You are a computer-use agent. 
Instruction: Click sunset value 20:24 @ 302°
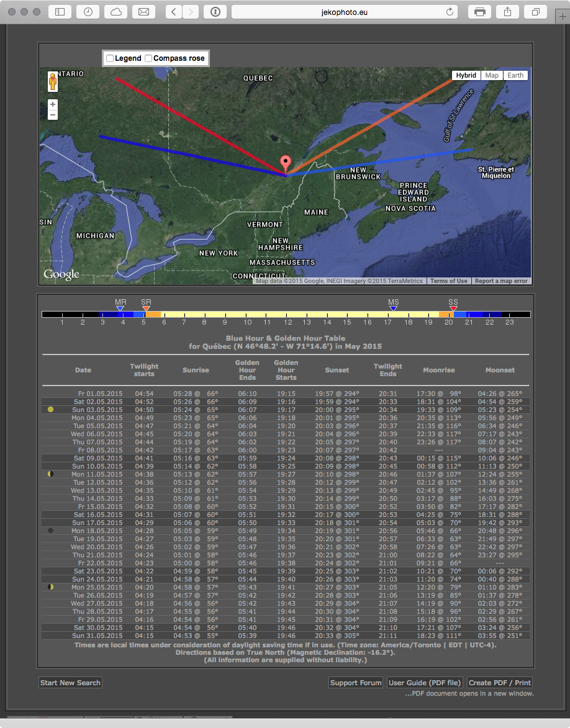(x=337, y=563)
